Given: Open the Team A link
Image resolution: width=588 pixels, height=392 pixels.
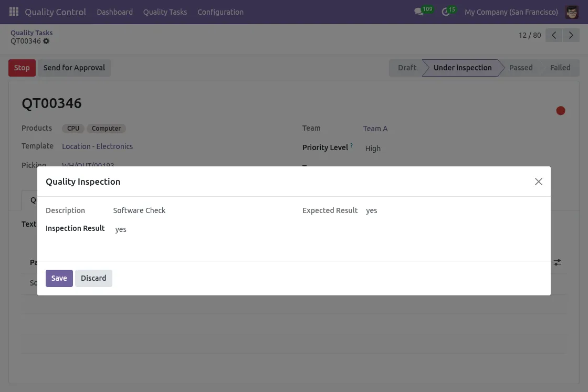Looking at the screenshot, I should tap(375, 129).
